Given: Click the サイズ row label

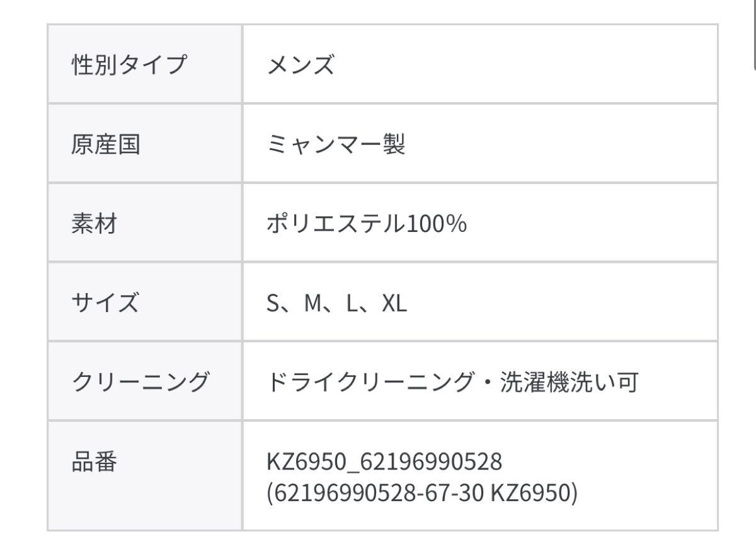Looking at the screenshot, I should pyautogui.click(x=105, y=303).
